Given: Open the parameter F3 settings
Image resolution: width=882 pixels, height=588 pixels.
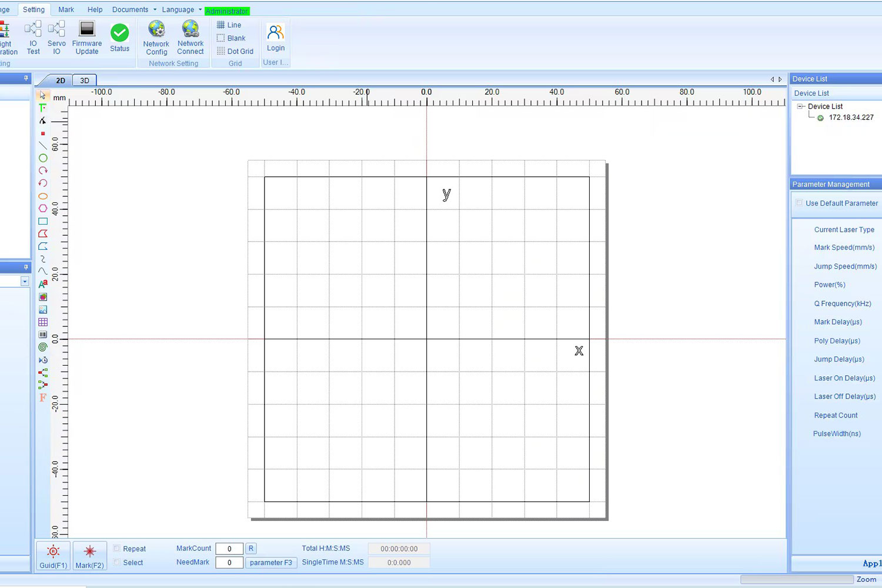Looking at the screenshot, I should (271, 562).
